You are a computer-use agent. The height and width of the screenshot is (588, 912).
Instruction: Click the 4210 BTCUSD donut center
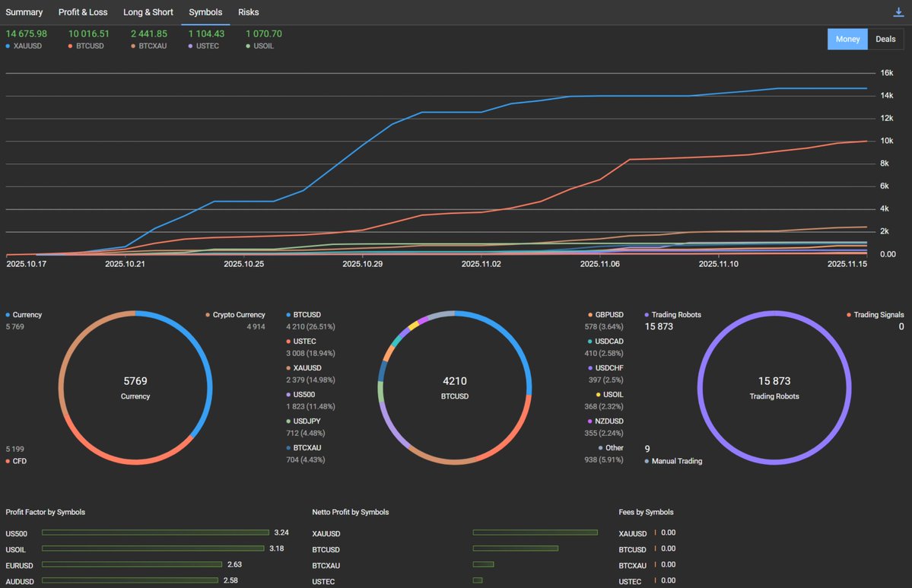pyautogui.click(x=454, y=387)
